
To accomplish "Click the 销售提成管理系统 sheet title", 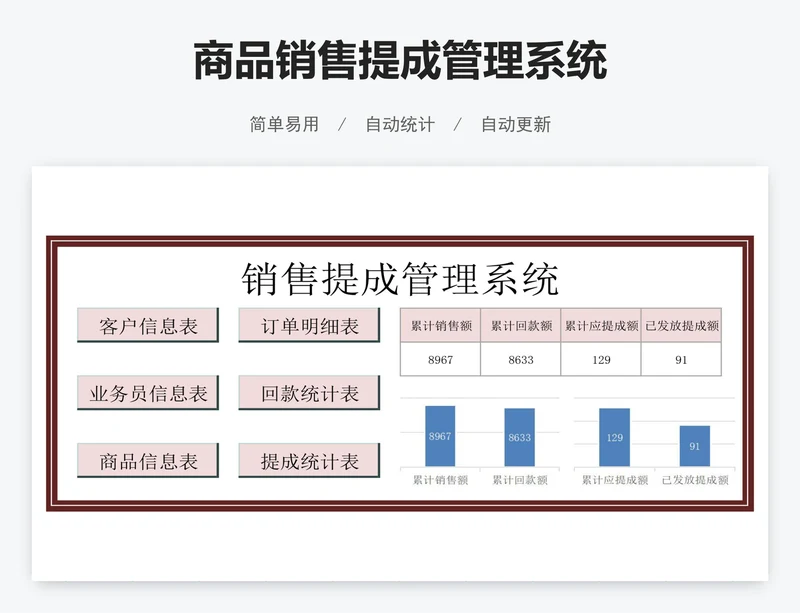I will coord(400,279).
